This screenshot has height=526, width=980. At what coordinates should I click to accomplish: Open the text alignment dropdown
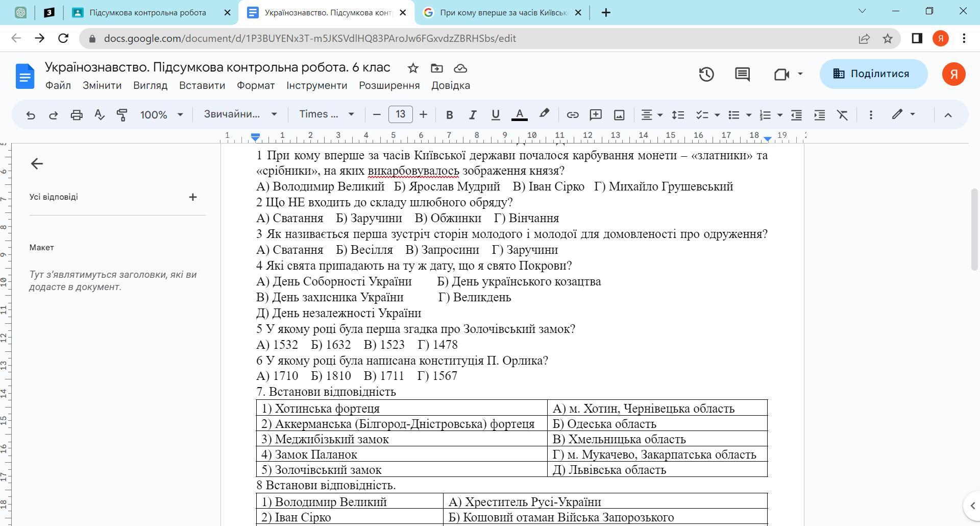click(x=652, y=115)
